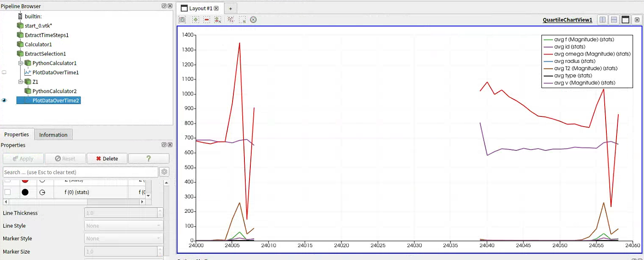Open the Line Style dropdown

point(124,226)
